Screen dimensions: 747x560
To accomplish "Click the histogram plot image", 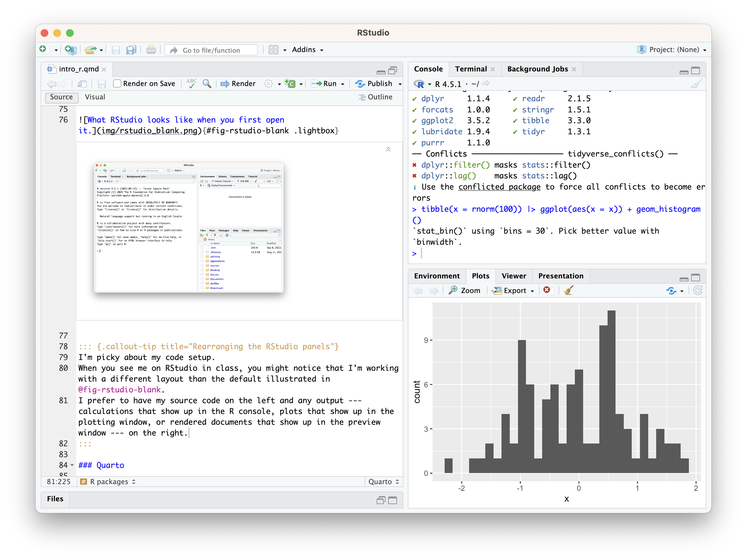I will (557, 402).
